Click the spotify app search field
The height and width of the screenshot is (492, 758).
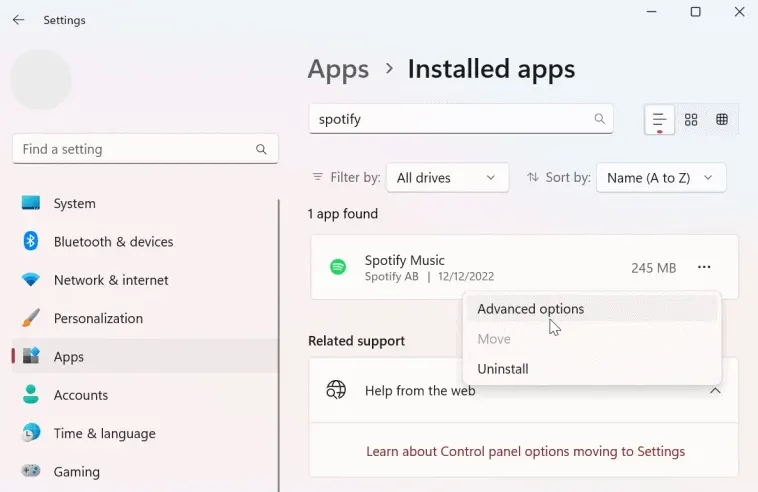tap(461, 119)
